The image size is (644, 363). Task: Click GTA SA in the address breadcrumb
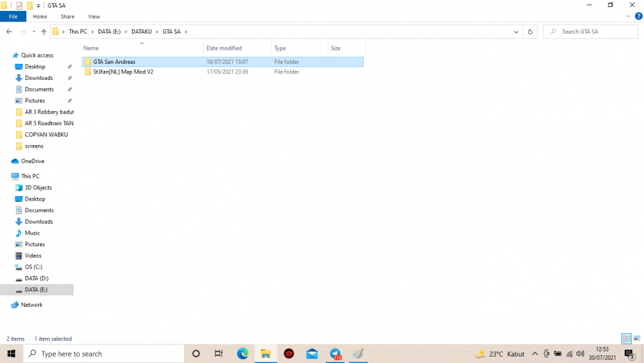pos(171,31)
